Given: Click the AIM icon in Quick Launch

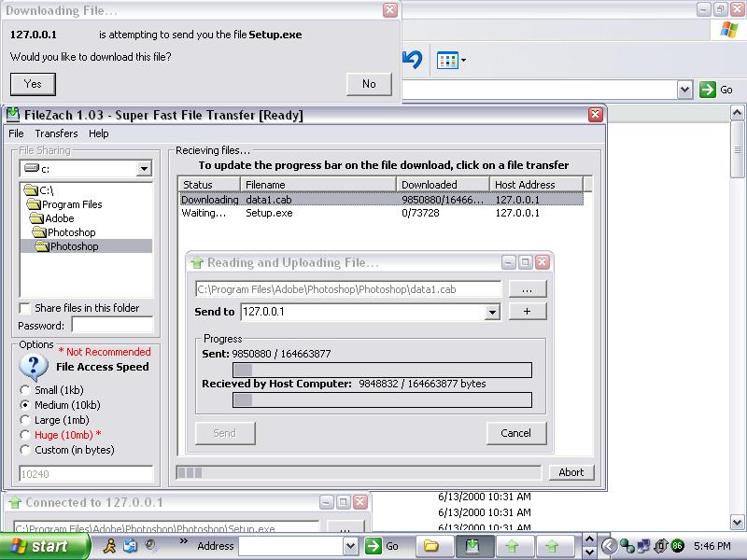Looking at the screenshot, I should [109, 546].
